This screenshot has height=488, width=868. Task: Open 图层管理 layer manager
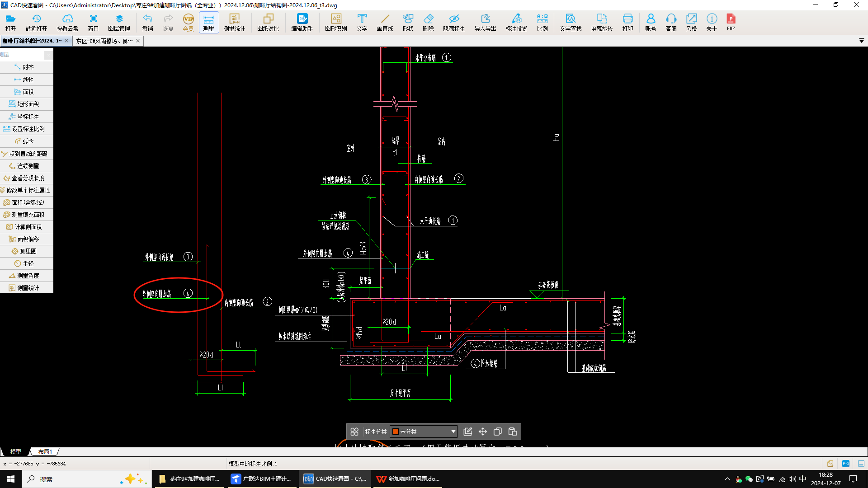(x=119, y=22)
